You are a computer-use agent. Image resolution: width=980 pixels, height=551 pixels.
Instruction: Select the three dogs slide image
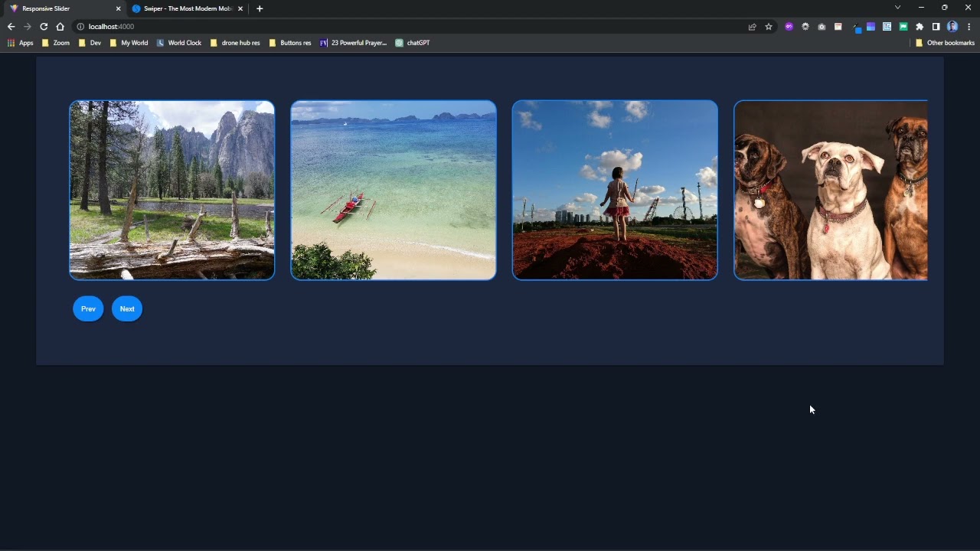pos(831,190)
